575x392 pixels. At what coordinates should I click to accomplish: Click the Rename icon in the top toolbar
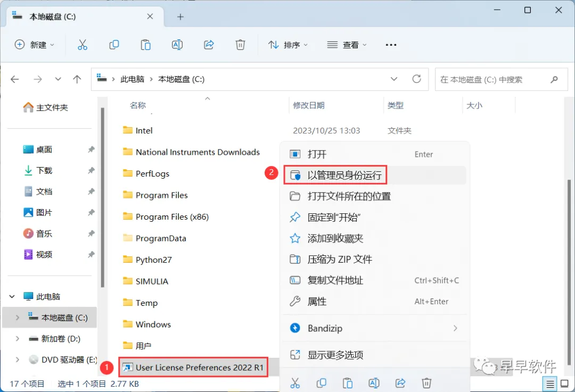point(177,45)
